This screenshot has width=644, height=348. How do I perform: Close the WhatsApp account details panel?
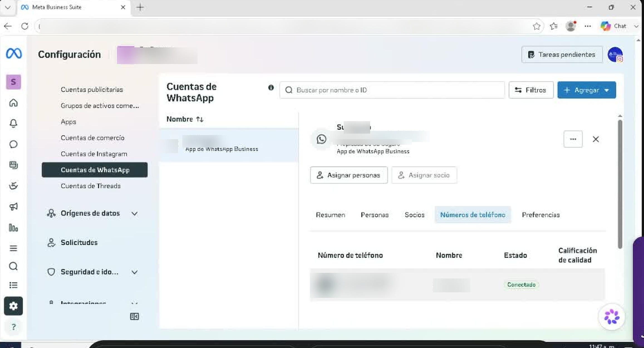[x=596, y=139]
